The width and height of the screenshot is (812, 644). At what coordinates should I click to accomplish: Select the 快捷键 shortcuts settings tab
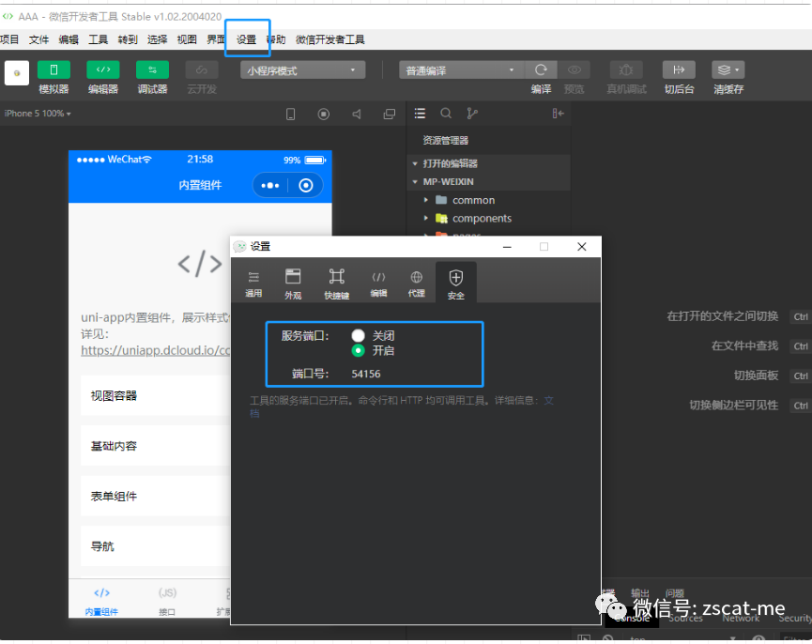(x=336, y=279)
